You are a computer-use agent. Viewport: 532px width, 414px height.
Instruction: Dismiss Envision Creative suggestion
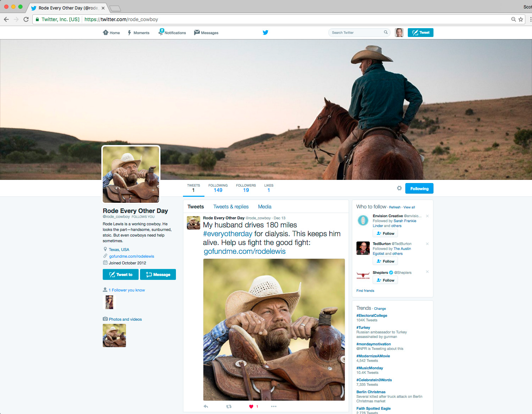click(427, 216)
